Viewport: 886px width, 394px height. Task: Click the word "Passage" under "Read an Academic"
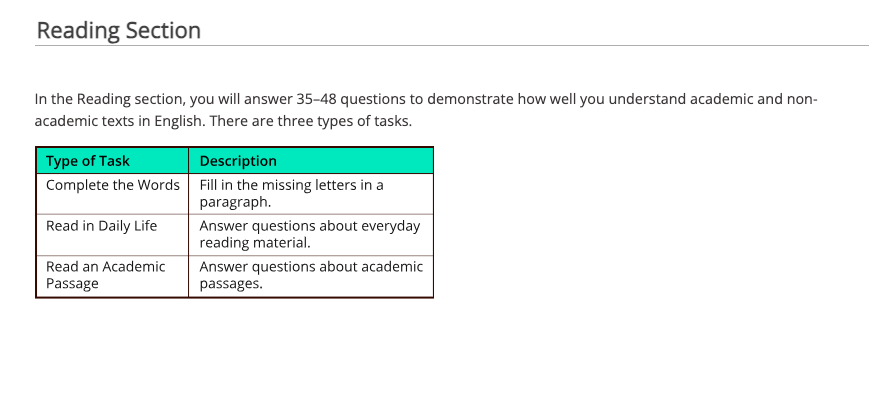[x=72, y=284]
